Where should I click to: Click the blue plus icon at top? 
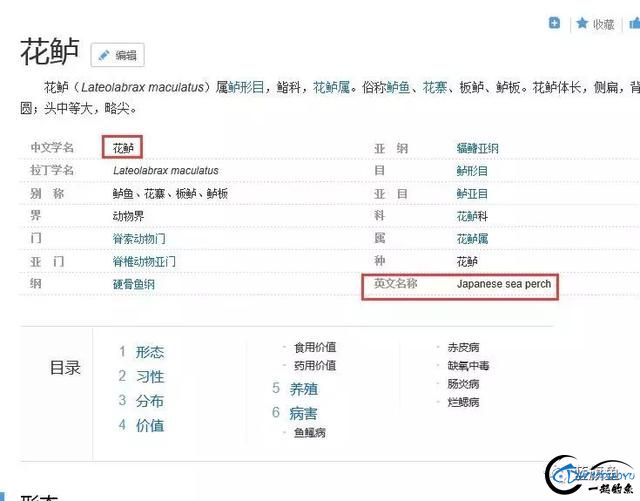tap(554, 23)
